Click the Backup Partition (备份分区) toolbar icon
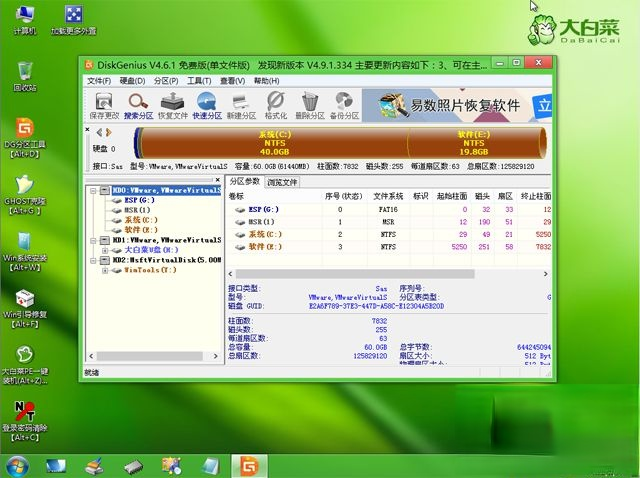Screen dimensions: 640x478 pyautogui.click(x=344, y=106)
